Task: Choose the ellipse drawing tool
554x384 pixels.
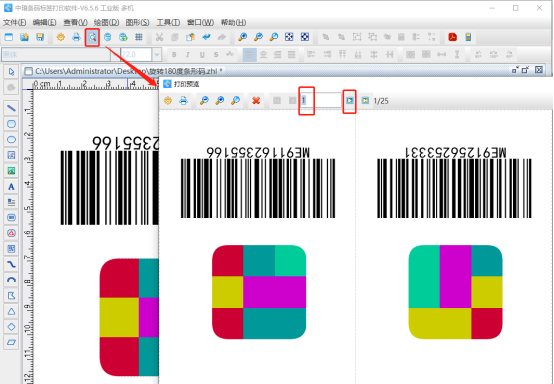Action: point(11,140)
